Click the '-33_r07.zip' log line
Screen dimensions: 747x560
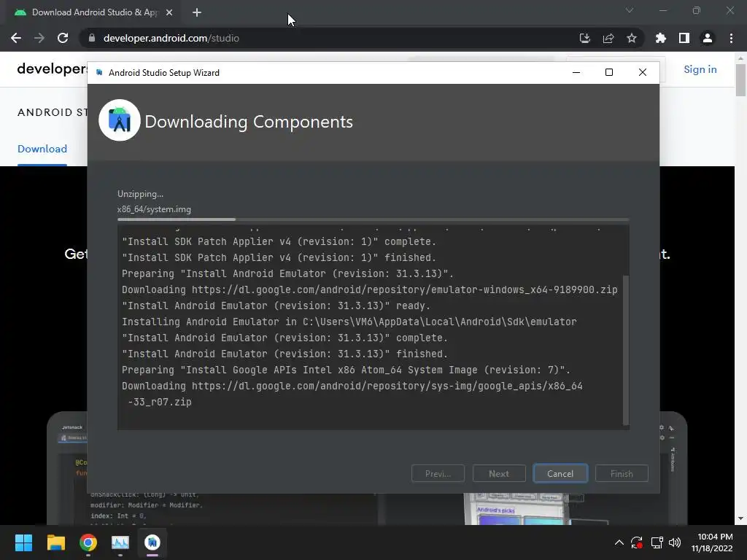coord(160,402)
